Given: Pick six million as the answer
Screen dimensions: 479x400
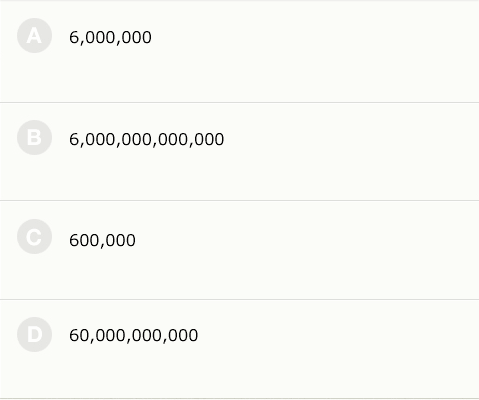Looking at the screenshot, I should click(x=239, y=52).
